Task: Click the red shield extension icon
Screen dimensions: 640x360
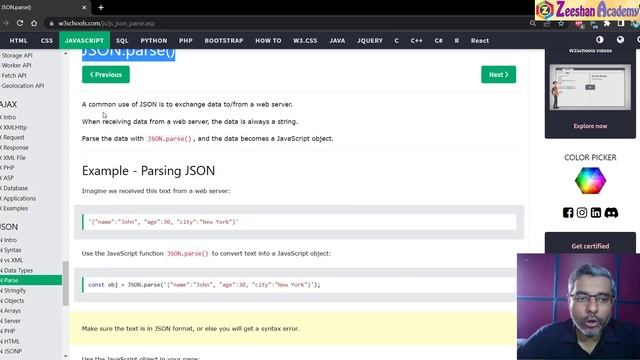Action: 579,24
